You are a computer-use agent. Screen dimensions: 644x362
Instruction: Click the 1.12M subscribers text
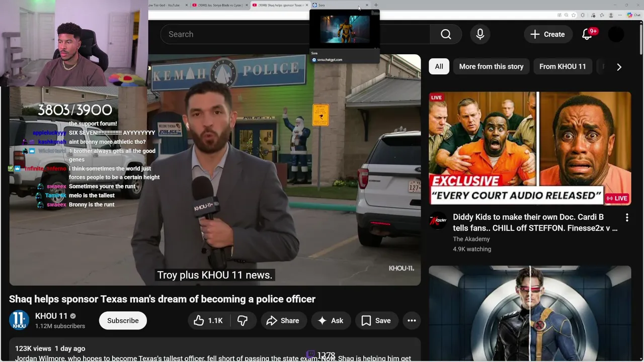tap(60, 326)
